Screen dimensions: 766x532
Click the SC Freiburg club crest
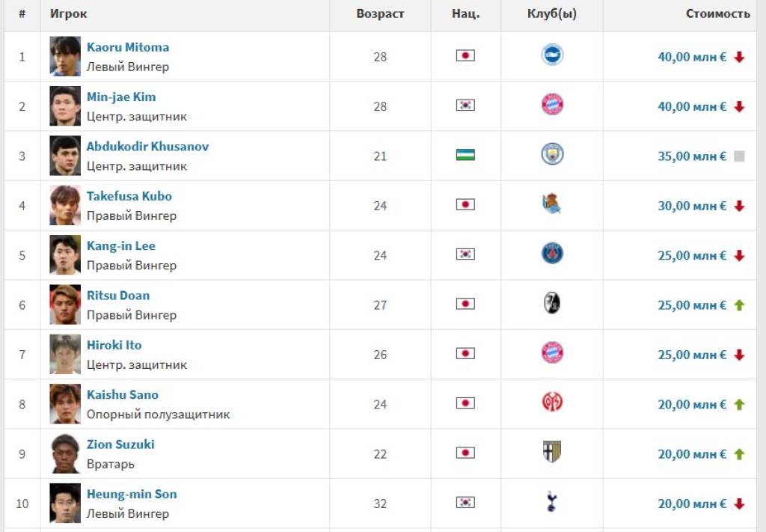(552, 304)
